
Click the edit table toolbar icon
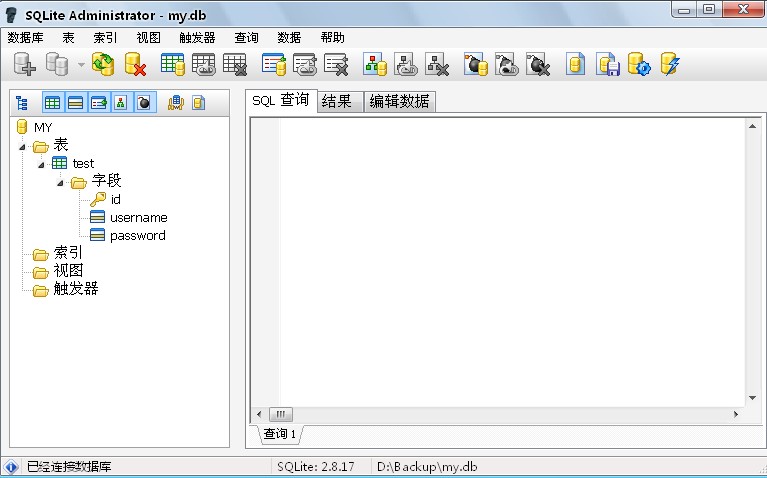click(203, 64)
